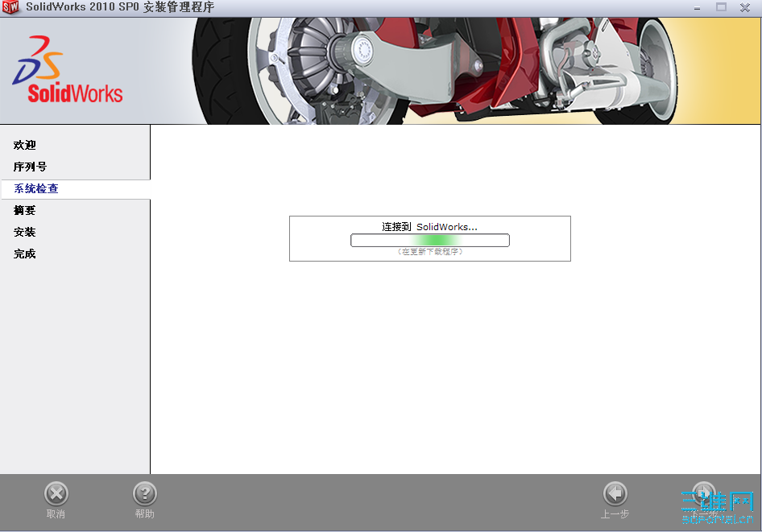This screenshot has width=762, height=532.
Task: Click the SolidWorks SW title bar icon
Action: (10, 7)
